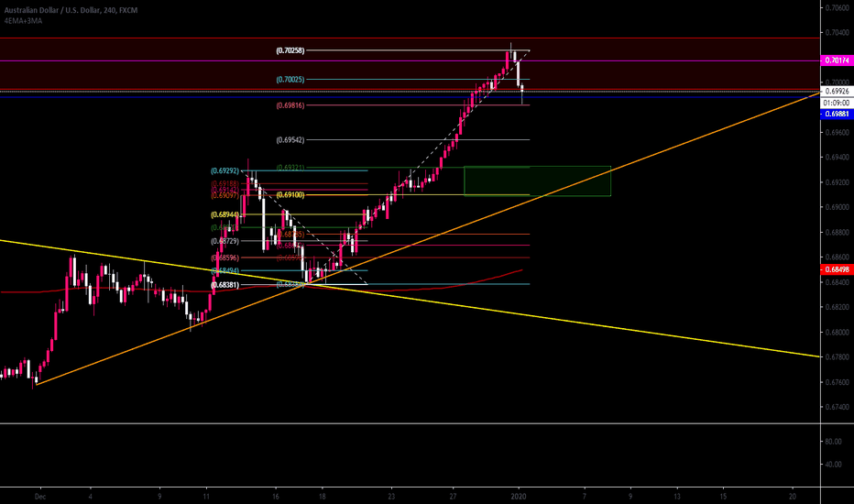Click date 16 on the time axis
This screenshot has width=854, height=504.
[276, 497]
